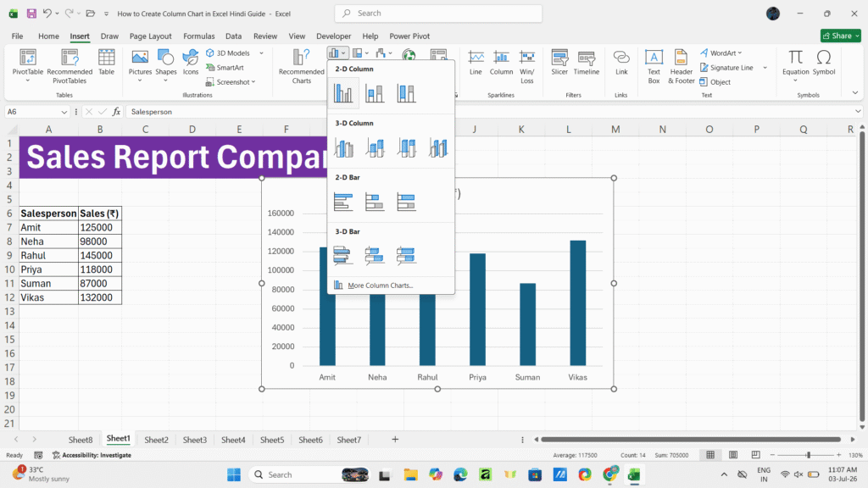Switch to Page Break Preview view
The width and height of the screenshot is (868, 488).
pyautogui.click(x=755, y=455)
